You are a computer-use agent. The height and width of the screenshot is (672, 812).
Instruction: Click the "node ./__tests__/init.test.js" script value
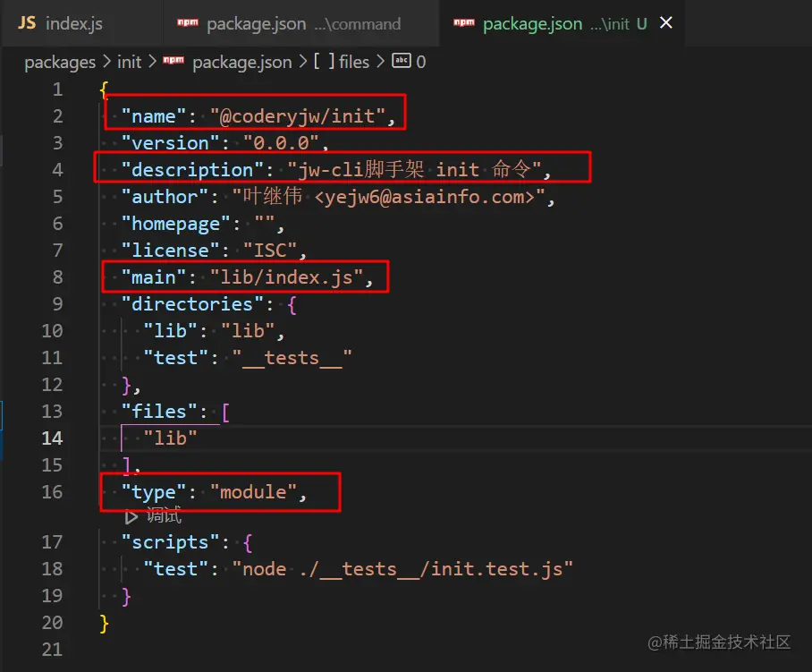coord(402,569)
